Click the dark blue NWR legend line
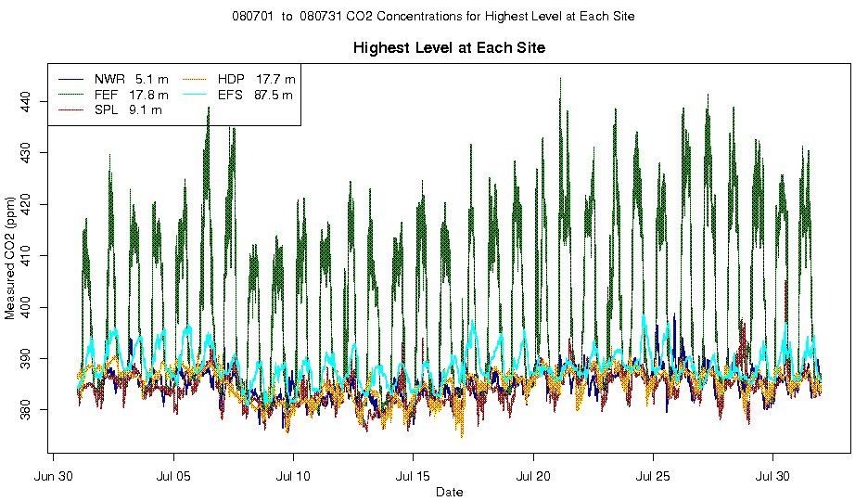 70,79
